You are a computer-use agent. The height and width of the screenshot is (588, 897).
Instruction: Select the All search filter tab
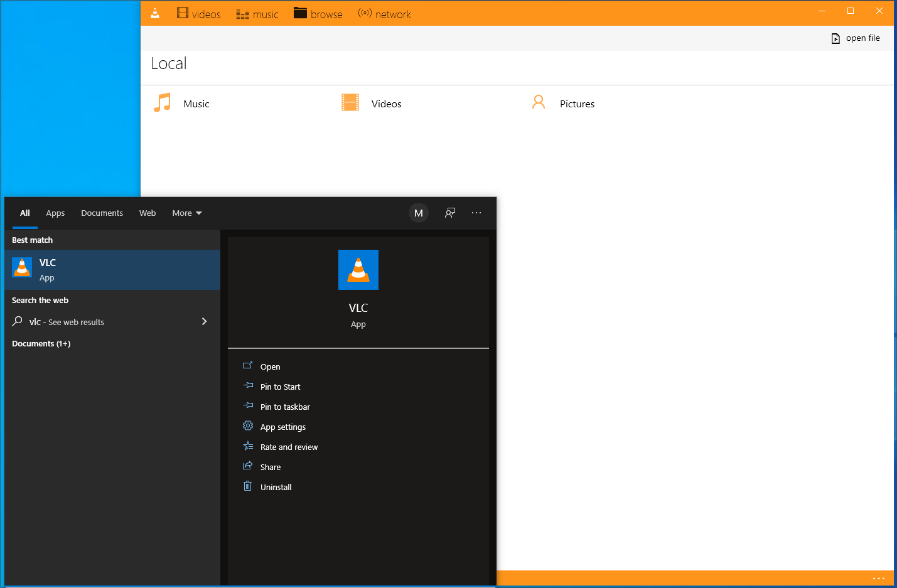25,213
